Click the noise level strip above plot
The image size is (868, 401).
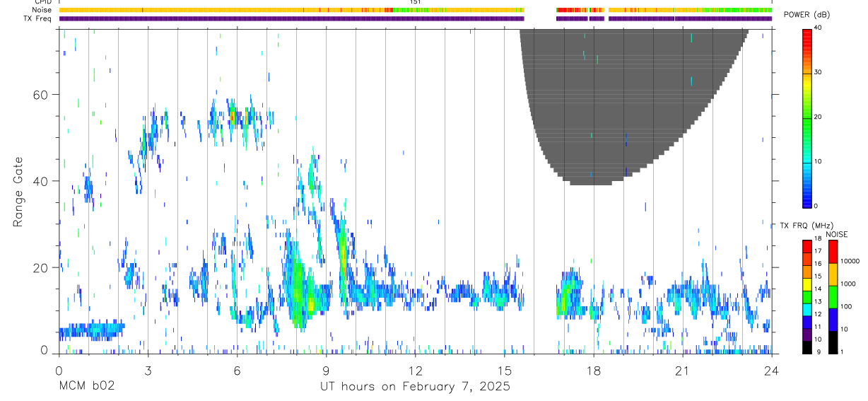[415, 10]
